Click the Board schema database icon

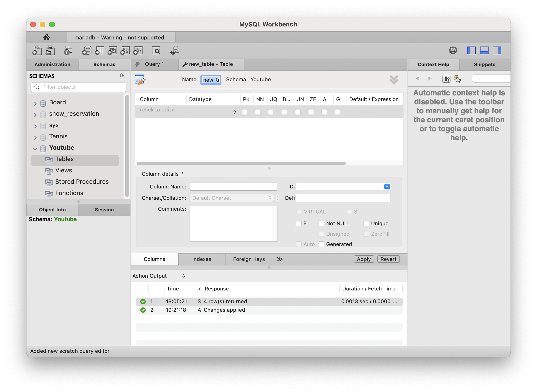click(x=43, y=103)
